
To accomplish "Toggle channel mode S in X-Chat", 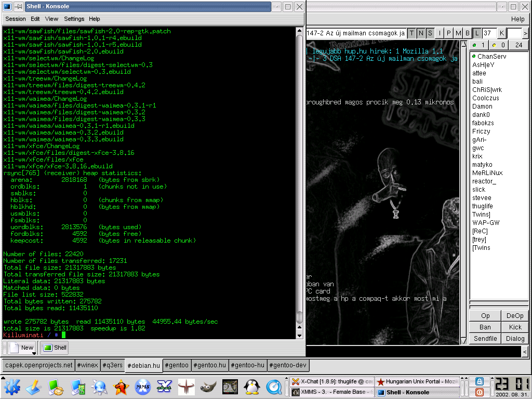I will coord(430,33).
